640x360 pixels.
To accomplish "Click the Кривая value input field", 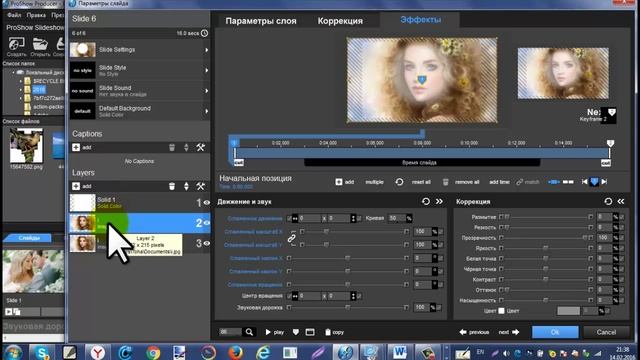I will click(396, 218).
